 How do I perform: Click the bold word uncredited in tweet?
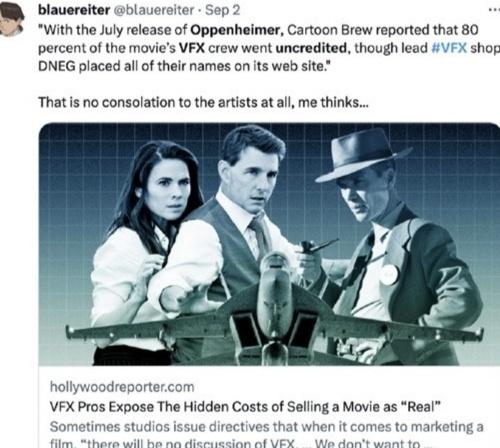311,48
